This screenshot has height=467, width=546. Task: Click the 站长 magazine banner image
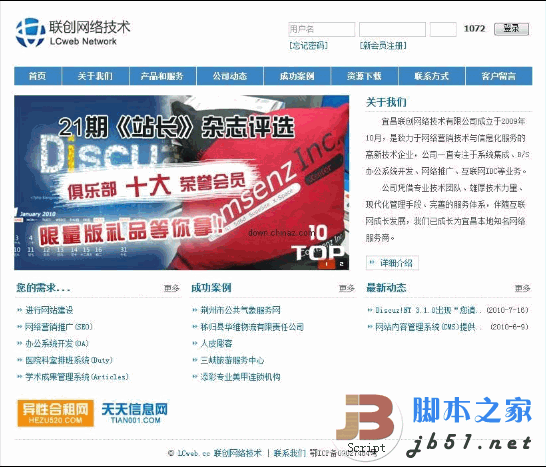pyautogui.click(x=181, y=182)
